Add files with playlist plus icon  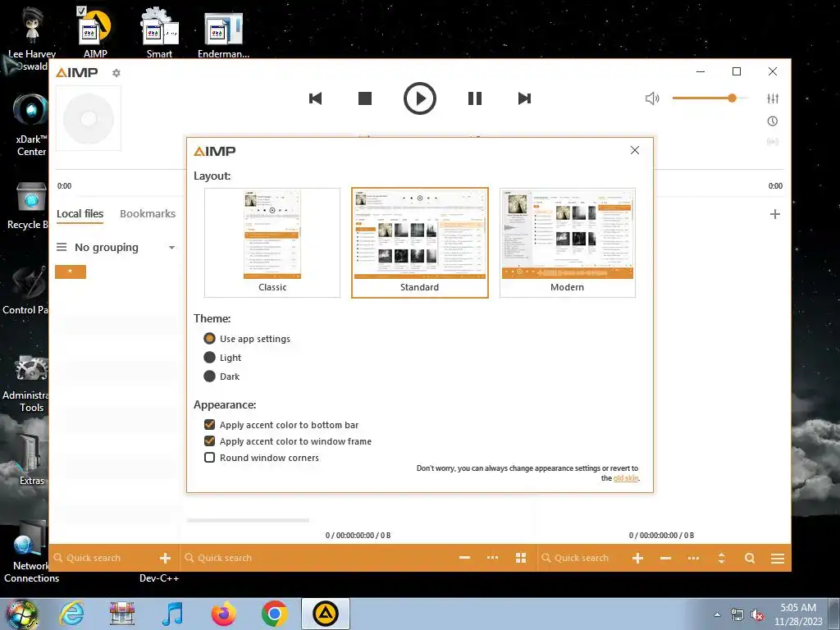click(637, 558)
